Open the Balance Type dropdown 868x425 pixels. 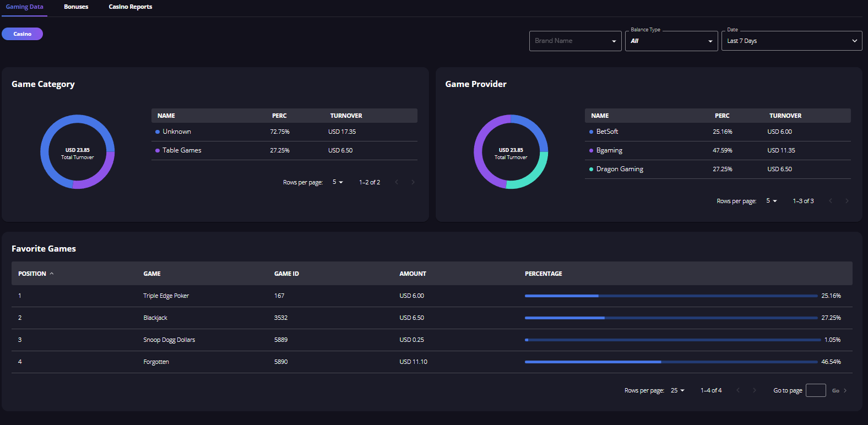tap(671, 41)
